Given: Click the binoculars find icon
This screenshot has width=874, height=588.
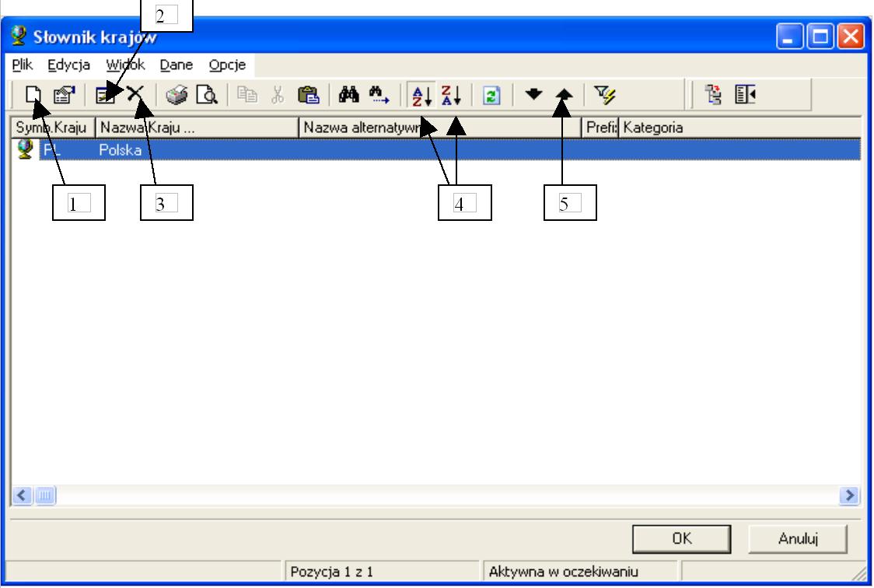Looking at the screenshot, I should pos(349,94).
